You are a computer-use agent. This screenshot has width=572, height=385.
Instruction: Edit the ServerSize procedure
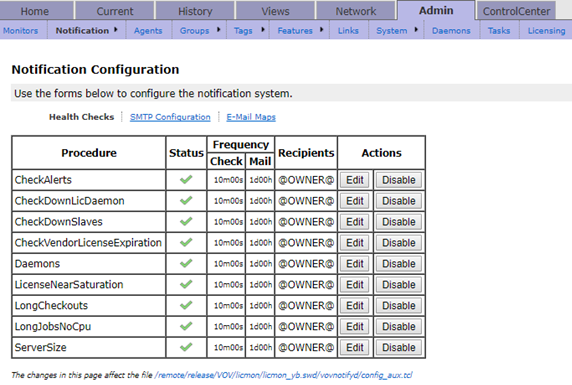pyautogui.click(x=355, y=347)
